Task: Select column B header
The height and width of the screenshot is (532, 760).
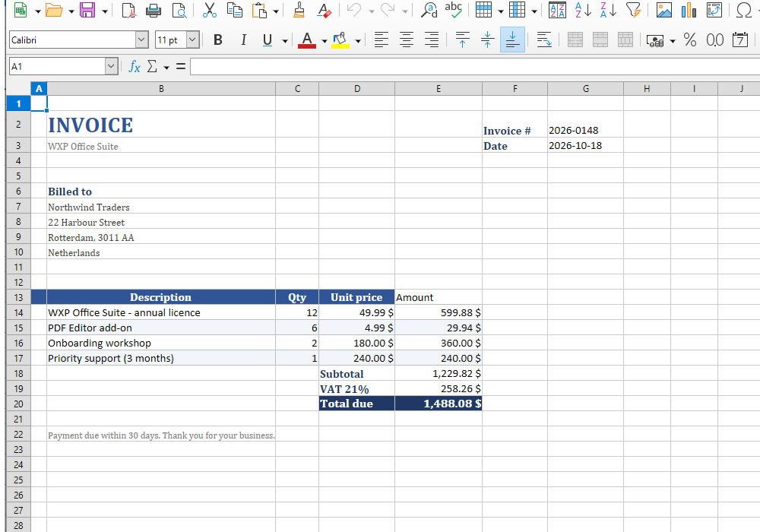Action: 161,89
